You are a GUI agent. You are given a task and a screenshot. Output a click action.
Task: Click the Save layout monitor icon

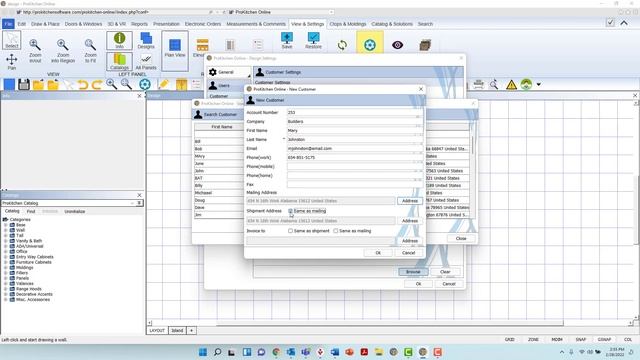(x=287, y=40)
